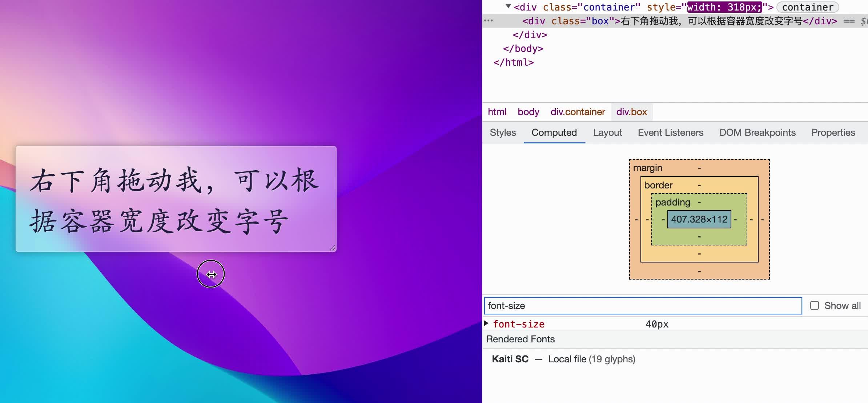Select body in the breadcrumb bar
Screen dimensions: 868x403
(528, 112)
